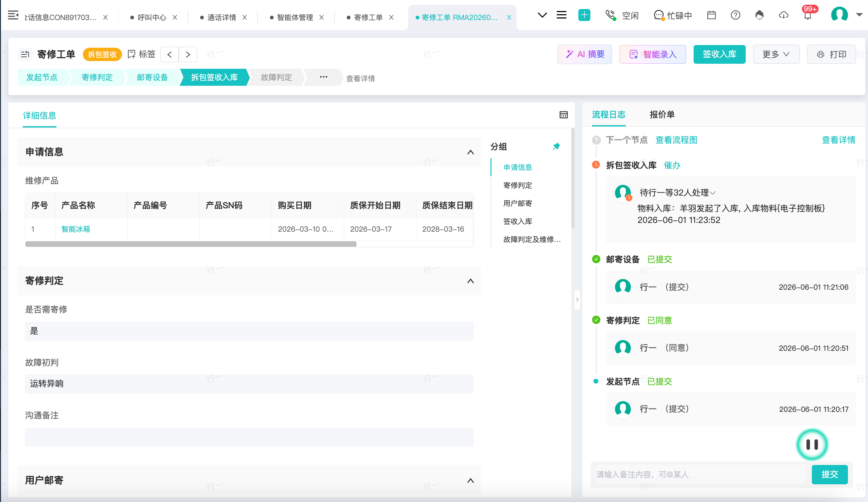The image size is (868, 502).
Task: Open user avatar profile menu
Action: tap(839, 15)
